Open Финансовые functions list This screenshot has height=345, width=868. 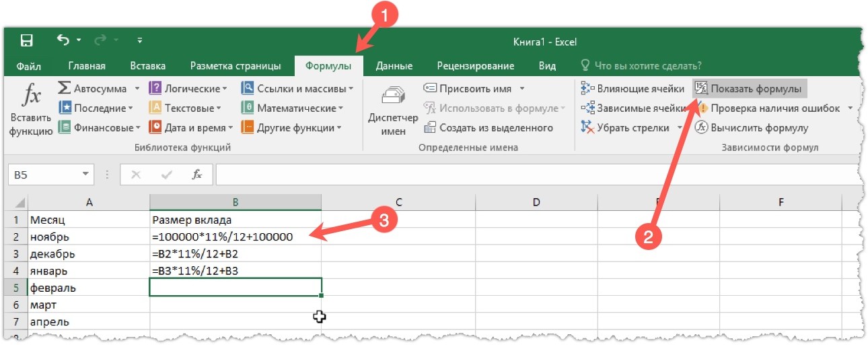click(x=99, y=127)
